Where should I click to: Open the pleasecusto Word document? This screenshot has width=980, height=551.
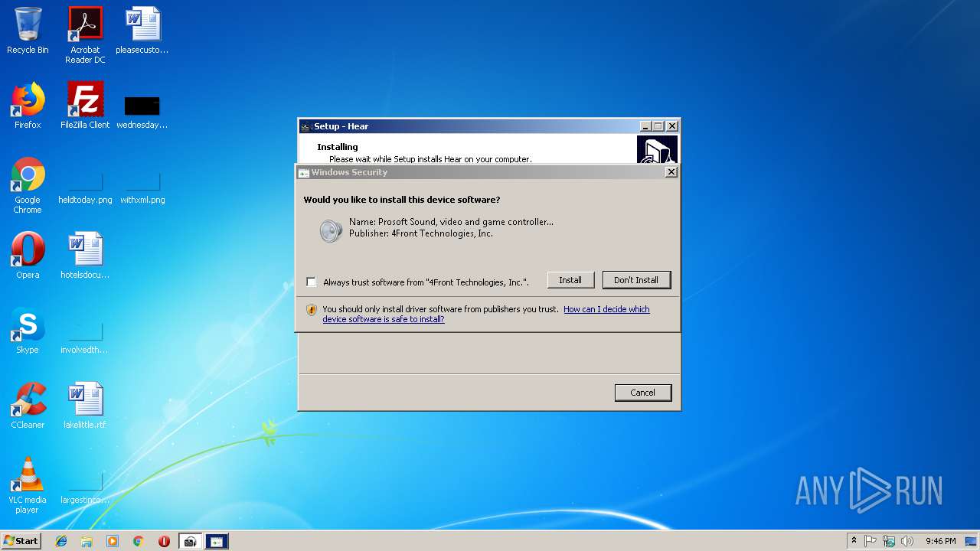[x=142, y=31]
